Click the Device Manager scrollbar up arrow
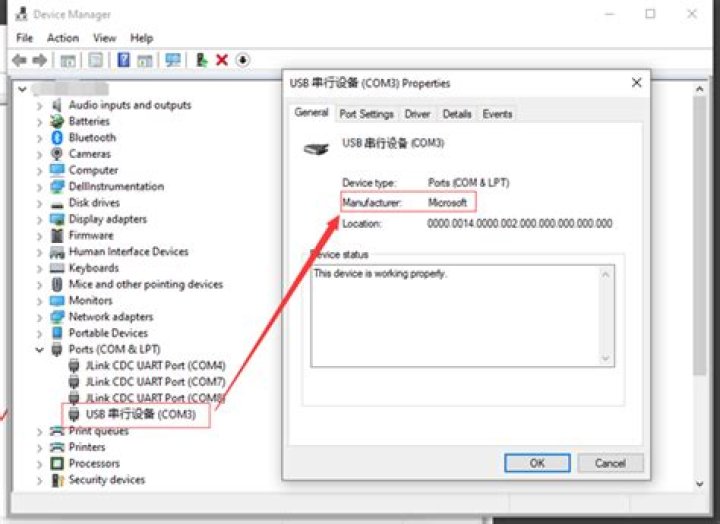The height and width of the screenshot is (524, 720). (x=700, y=89)
